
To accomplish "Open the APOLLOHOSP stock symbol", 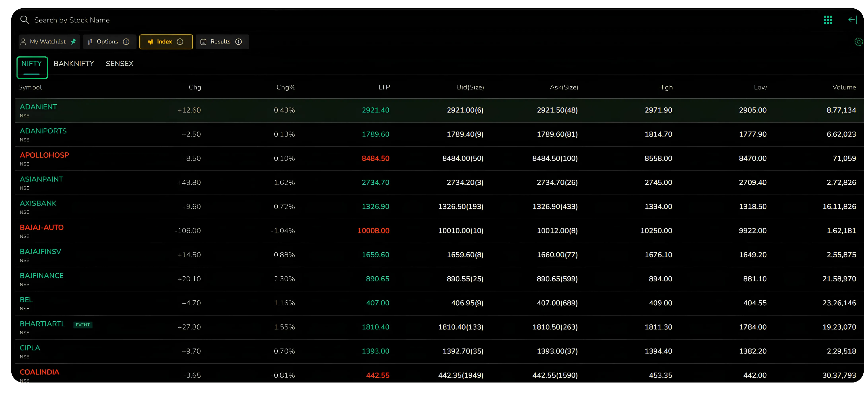I will click(x=44, y=155).
